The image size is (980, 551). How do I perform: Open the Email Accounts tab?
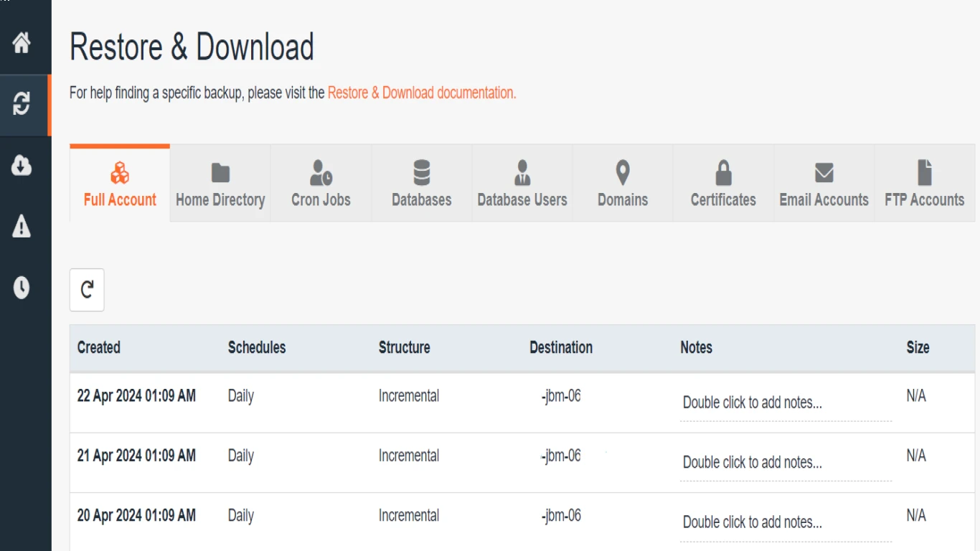point(824,184)
